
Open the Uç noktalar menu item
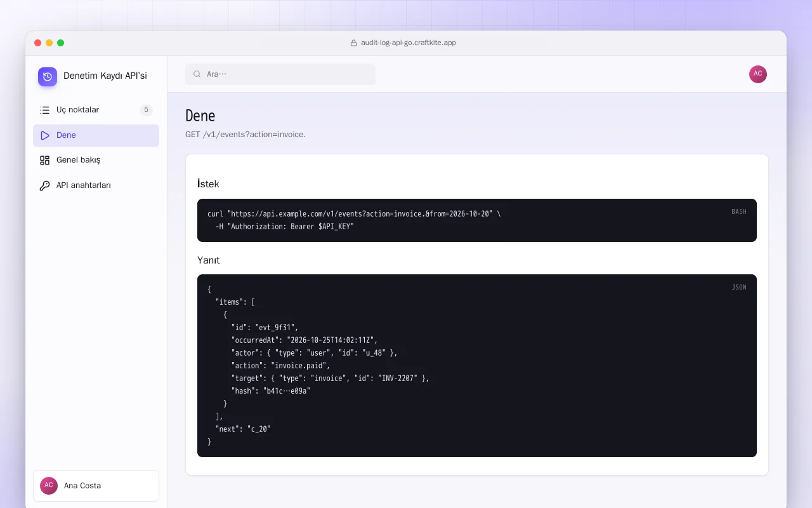click(x=96, y=110)
